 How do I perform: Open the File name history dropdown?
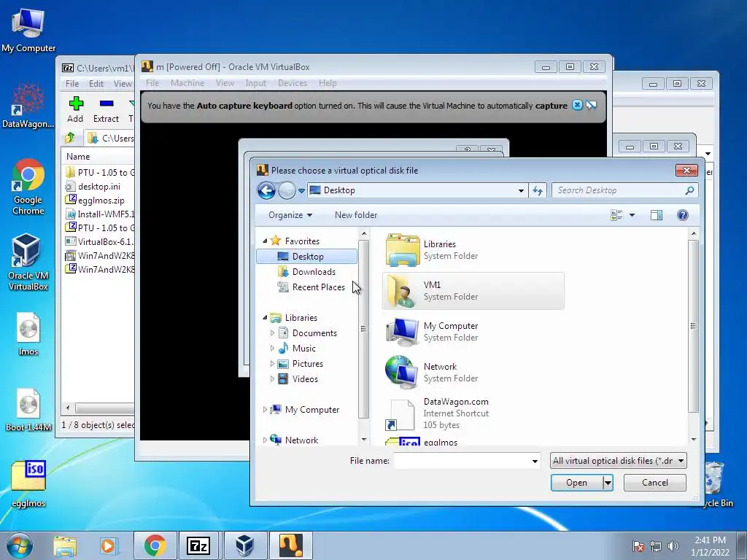[535, 461]
